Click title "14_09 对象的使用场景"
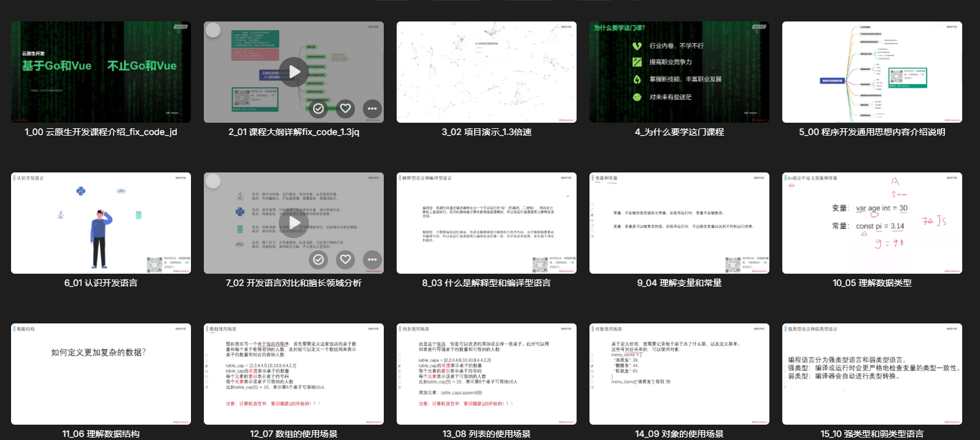Image resolution: width=980 pixels, height=440 pixels. 679,434
